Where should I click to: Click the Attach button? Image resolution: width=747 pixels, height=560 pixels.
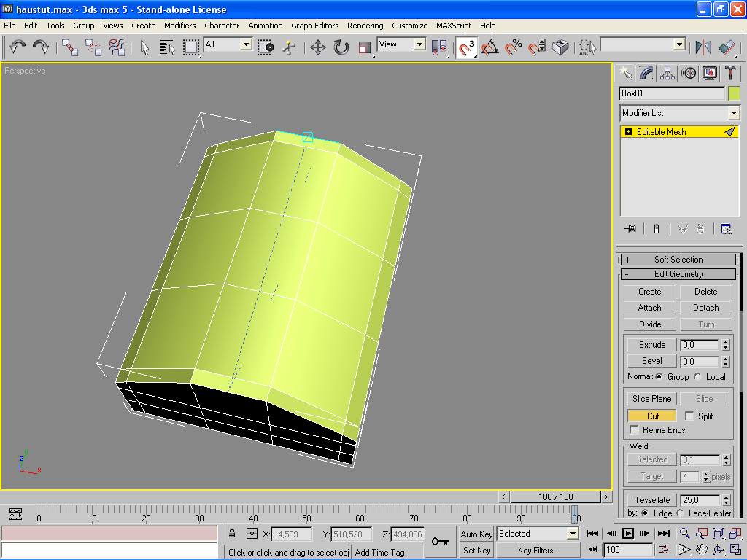(649, 308)
